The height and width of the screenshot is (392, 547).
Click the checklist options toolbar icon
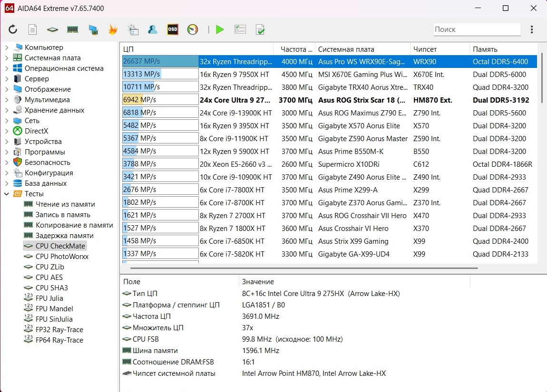coord(240,29)
